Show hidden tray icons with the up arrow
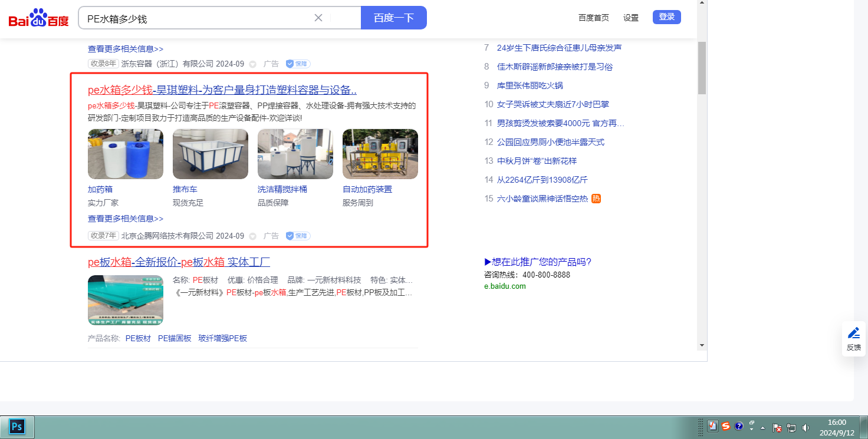 (763, 428)
